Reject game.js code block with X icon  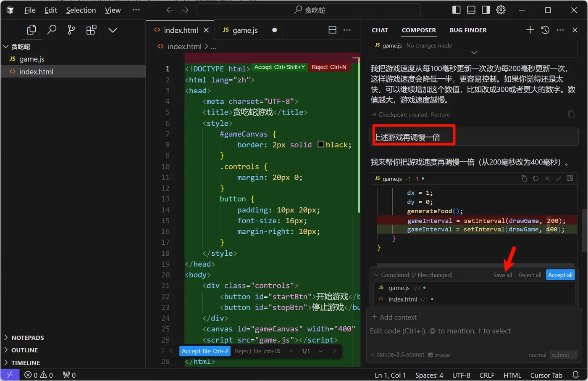[547, 178]
